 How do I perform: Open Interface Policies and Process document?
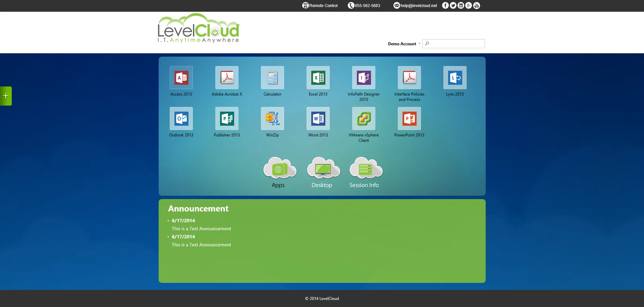click(409, 78)
